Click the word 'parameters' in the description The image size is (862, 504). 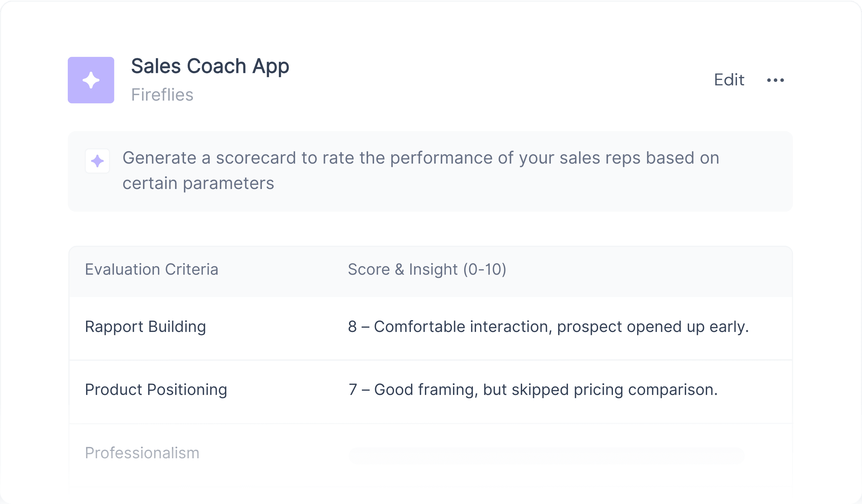(228, 184)
